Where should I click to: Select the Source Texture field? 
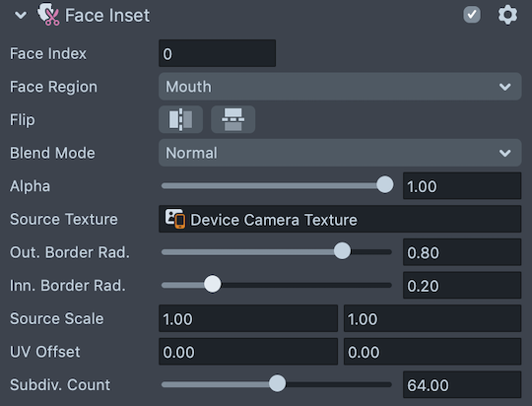(340, 219)
